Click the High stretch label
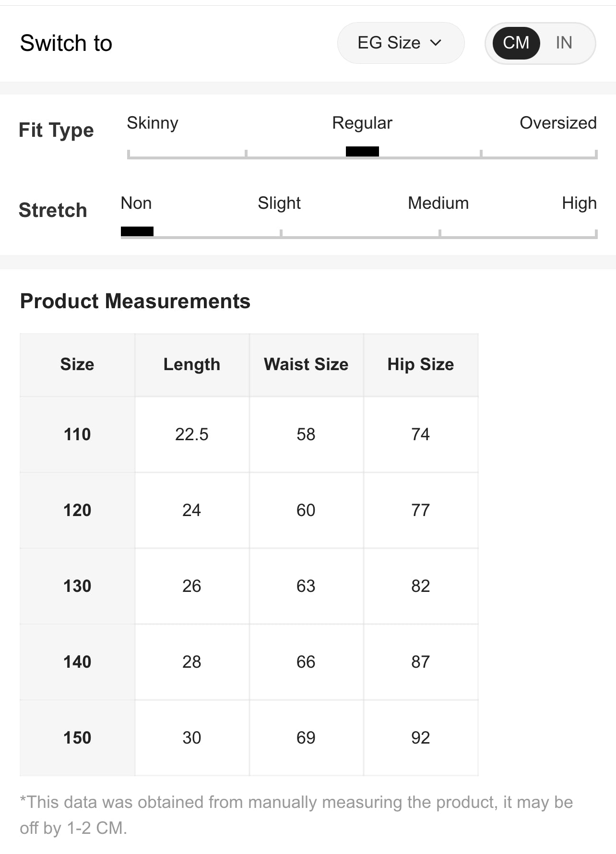Image resolution: width=616 pixels, height=854 pixels. tap(579, 203)
